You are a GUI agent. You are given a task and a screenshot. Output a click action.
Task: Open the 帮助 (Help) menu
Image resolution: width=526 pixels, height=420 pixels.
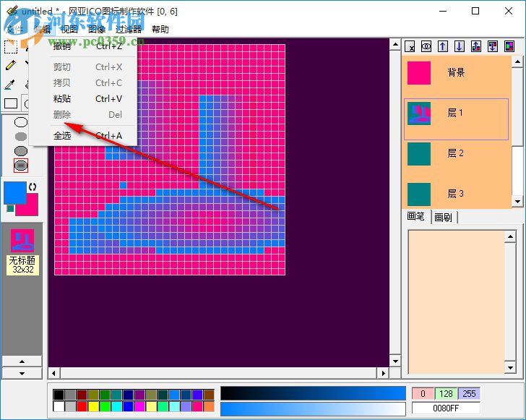[x=160, y=29]
